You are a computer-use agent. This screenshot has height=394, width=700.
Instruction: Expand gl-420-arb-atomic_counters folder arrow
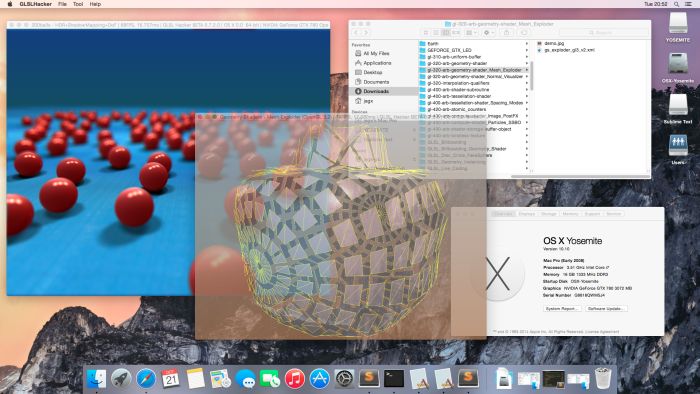click(526, 109)
